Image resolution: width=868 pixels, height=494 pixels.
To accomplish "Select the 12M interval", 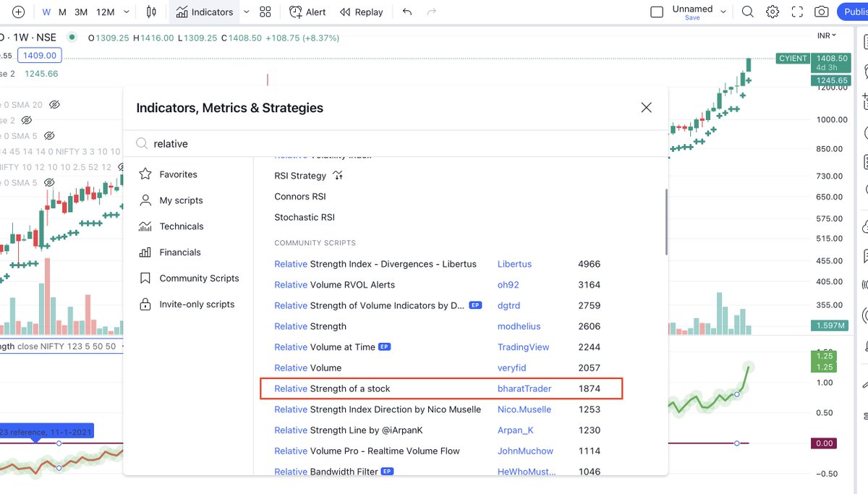I will coord(105,12).
